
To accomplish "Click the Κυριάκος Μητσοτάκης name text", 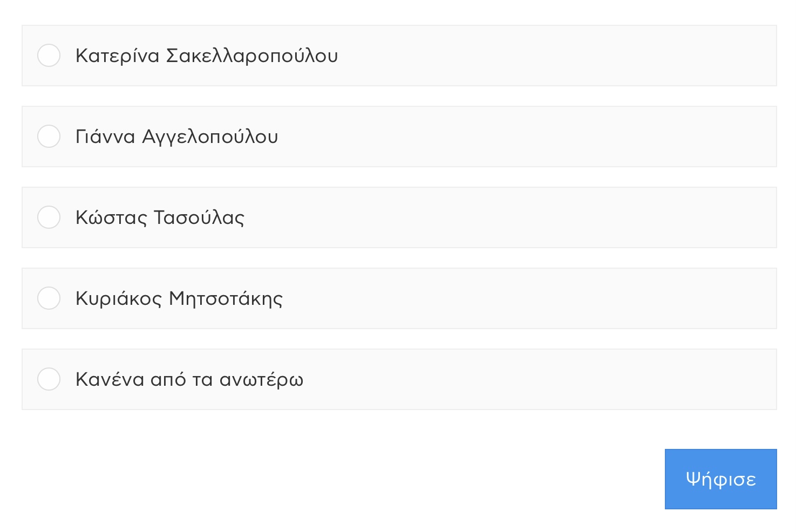I will point(179,298).
